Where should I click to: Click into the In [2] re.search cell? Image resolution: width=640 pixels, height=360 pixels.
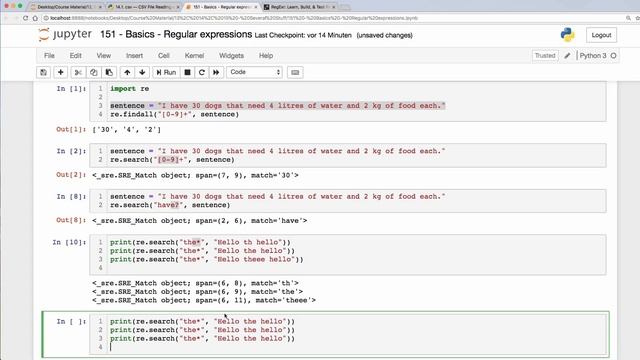click(x=348, y=155)
